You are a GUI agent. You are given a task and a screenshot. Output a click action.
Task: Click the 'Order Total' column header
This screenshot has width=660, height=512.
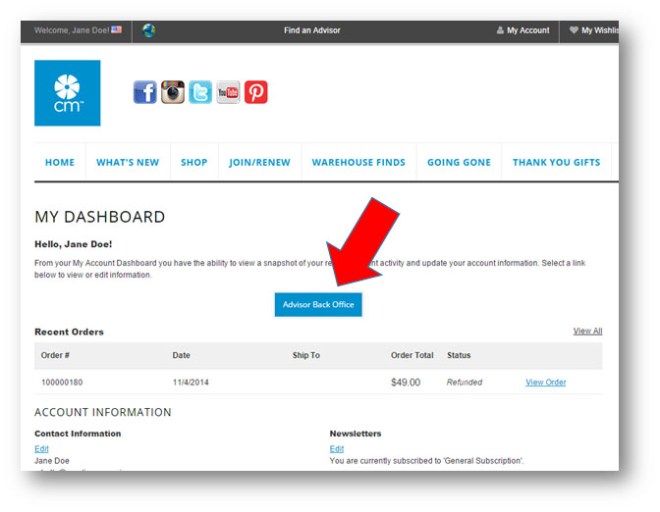412,355
